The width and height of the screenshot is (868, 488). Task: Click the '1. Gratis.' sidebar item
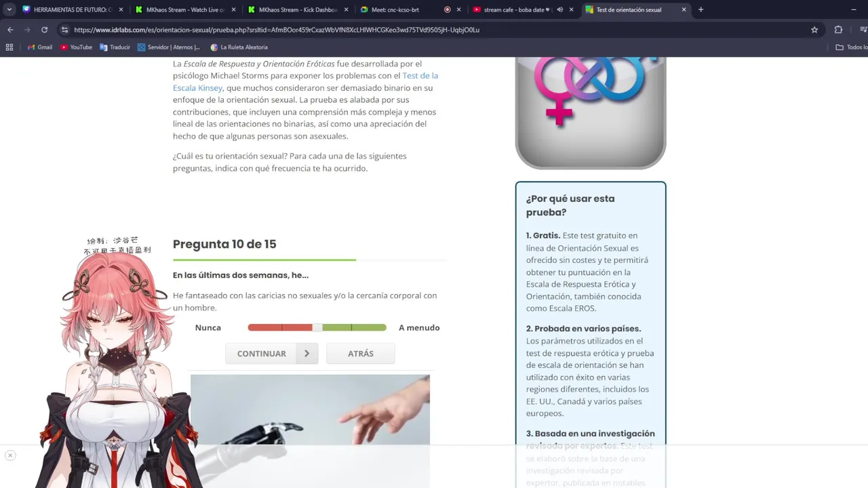point(543,235)
